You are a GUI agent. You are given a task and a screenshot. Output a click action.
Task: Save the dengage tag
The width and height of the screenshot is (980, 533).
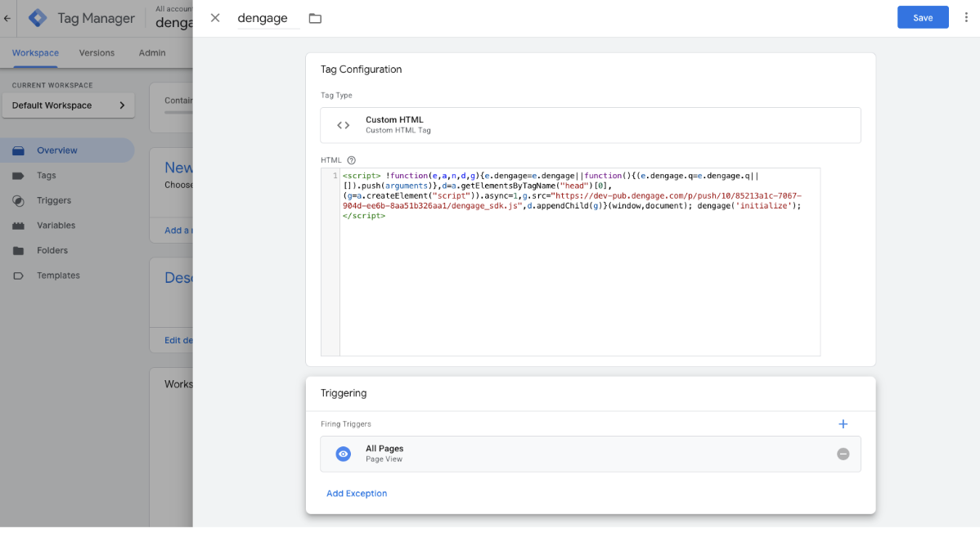923,17
